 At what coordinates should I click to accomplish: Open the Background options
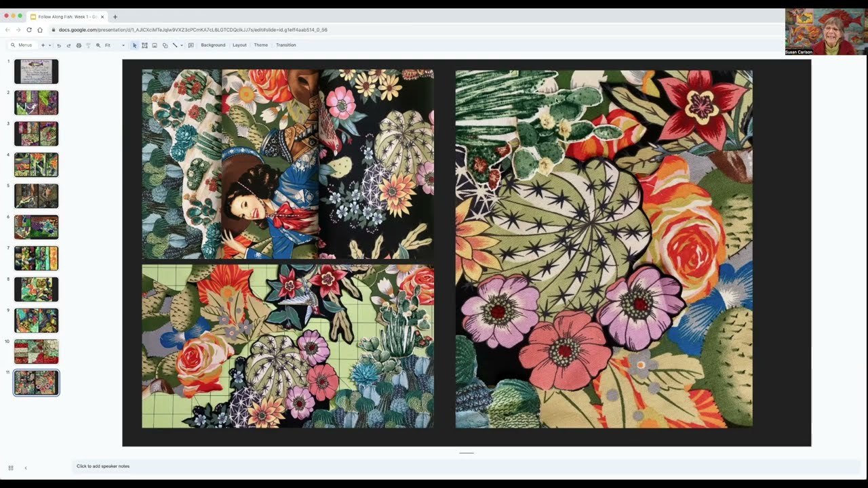pyautogui.click(x=213, y=45)
